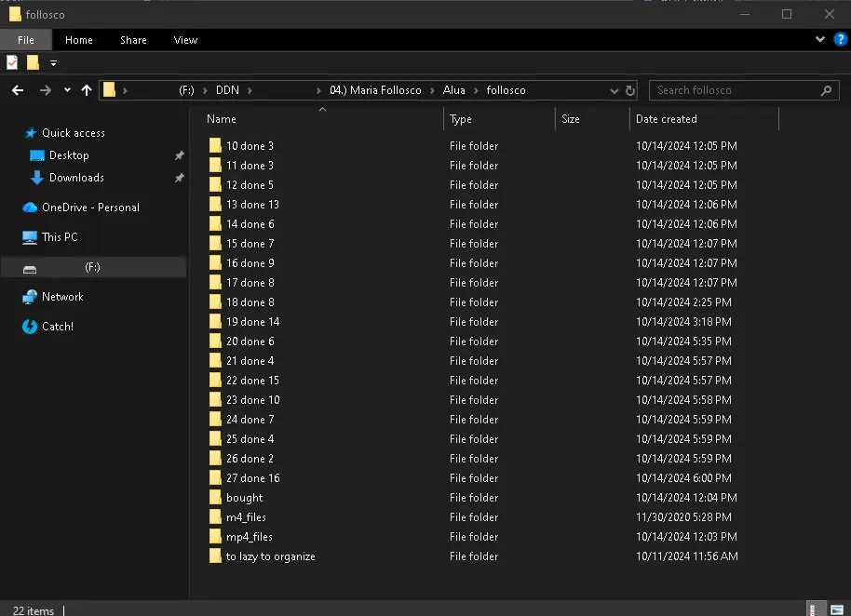Screen dimensions: 851x616
Task: Open OneDrive - Personal in sidebar
Action: coord(90,208)
